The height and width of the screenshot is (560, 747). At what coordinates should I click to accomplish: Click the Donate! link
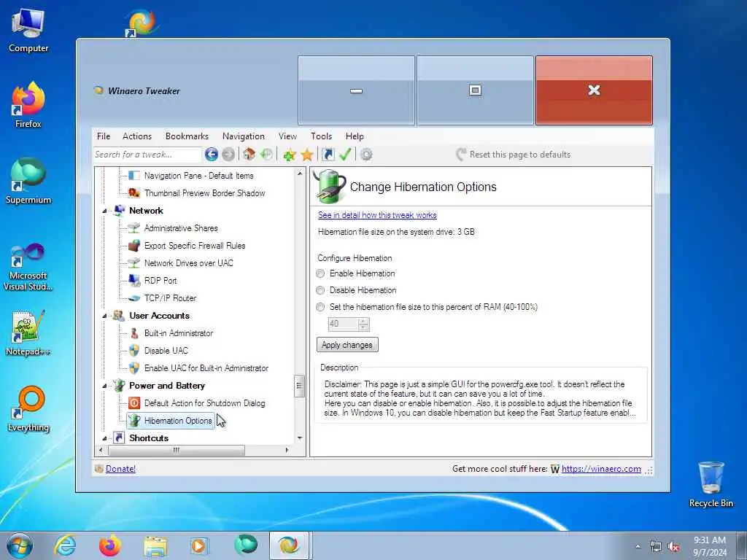click(120, 469)
